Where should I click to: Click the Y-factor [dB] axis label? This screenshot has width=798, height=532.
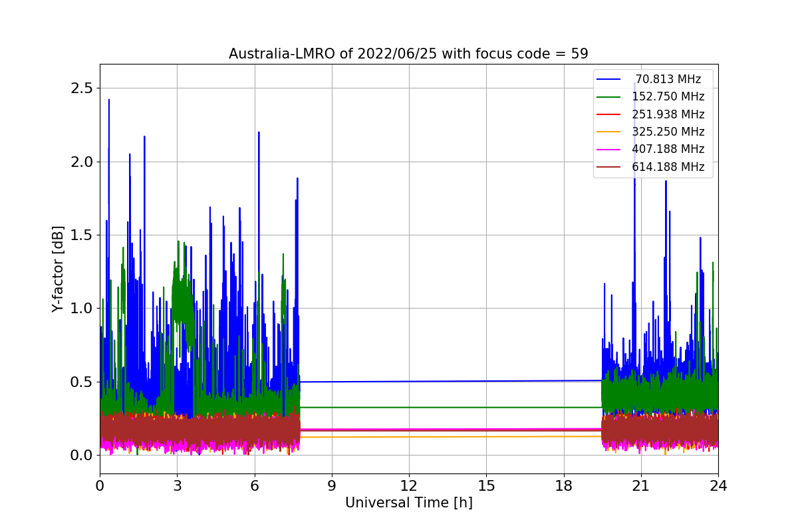tap(59, 269)
